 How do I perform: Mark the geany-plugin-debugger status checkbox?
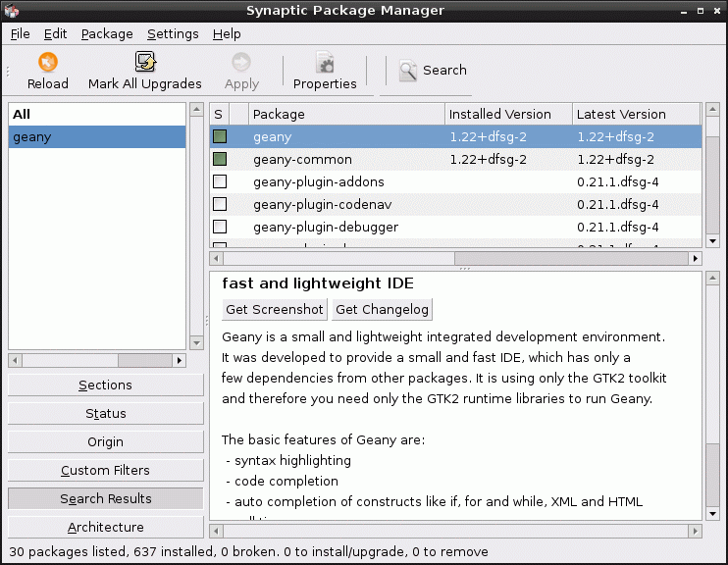[220, 227]
